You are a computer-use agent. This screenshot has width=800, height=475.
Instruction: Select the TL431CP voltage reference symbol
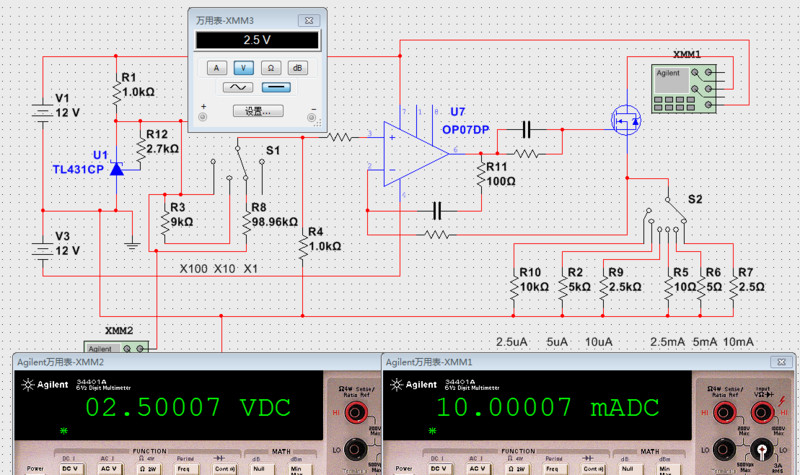(117, 169)
